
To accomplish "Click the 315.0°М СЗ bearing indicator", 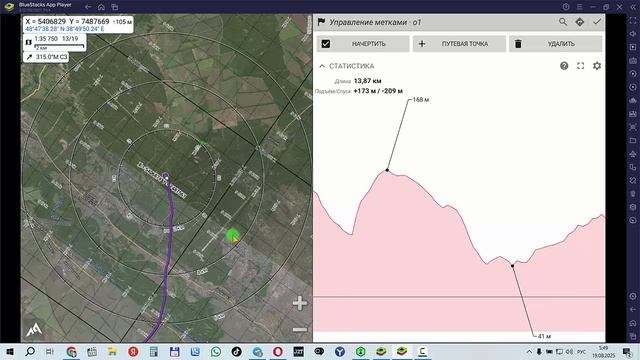I will (x=46, y=57).
